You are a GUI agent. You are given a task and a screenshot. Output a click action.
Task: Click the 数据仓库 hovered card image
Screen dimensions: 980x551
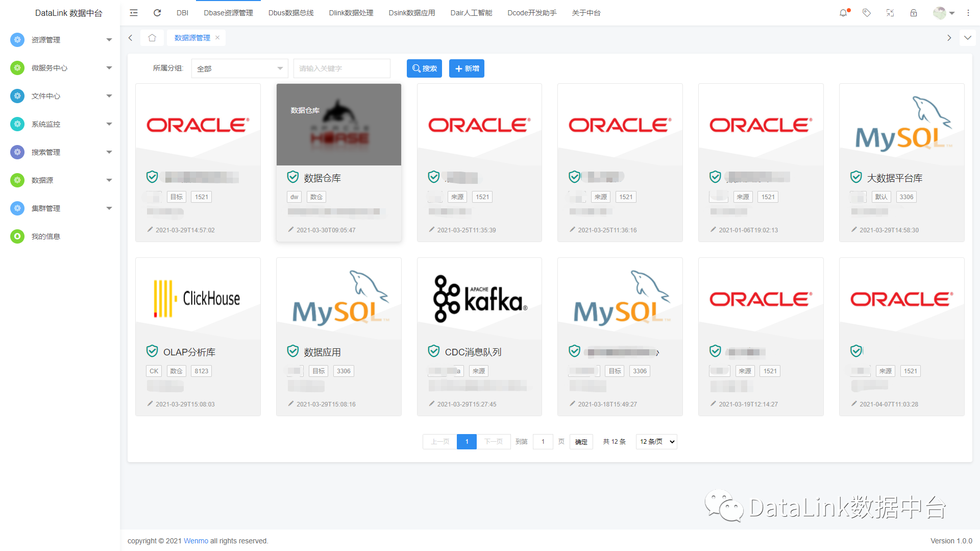coord(339,125)
